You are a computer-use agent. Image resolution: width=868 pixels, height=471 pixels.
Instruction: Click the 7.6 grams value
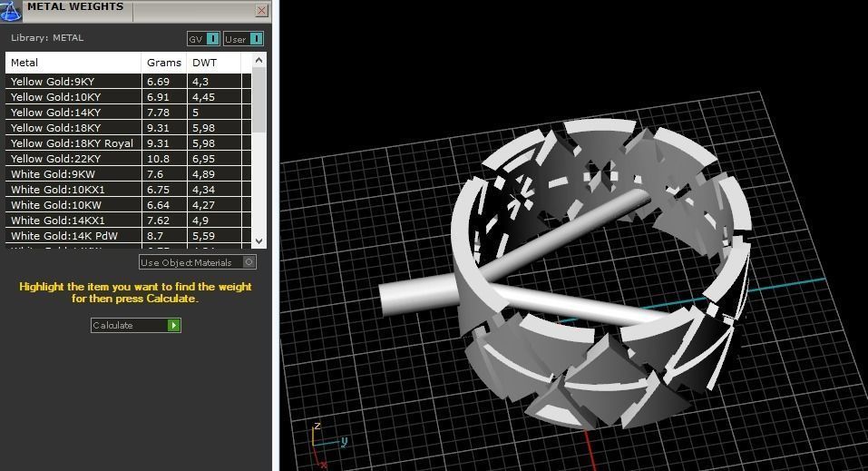point(155,174)
